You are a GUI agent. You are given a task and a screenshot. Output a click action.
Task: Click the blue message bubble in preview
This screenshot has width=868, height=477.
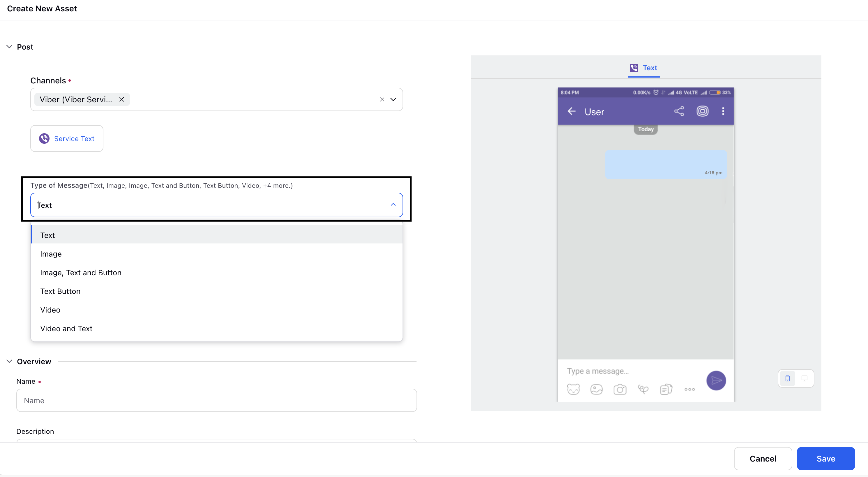coord(666,164)
